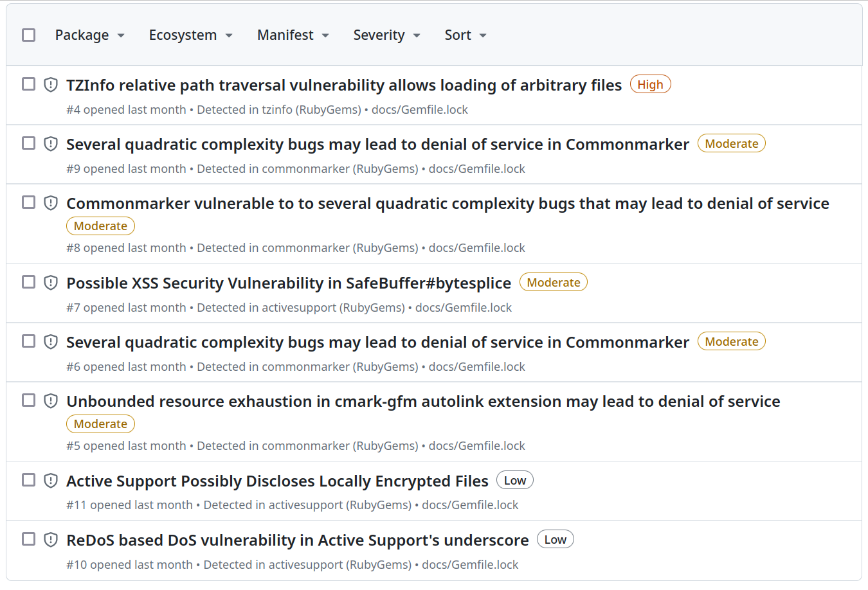
Task: Click the shield icon for Locally Encrypted Files alert
Action: (51, 481)
